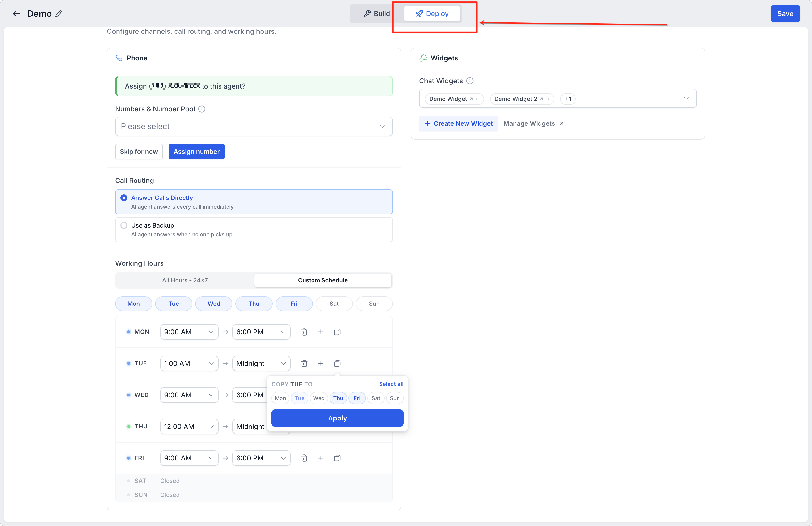Select Use as Backup routing
The width and height of the screenshot is (812, 526).
(x=254, y=230)
